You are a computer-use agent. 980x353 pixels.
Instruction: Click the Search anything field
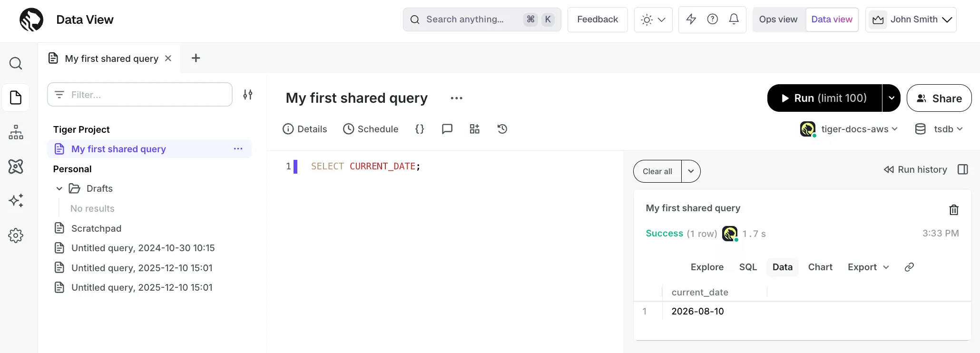(x=482, y=20)
